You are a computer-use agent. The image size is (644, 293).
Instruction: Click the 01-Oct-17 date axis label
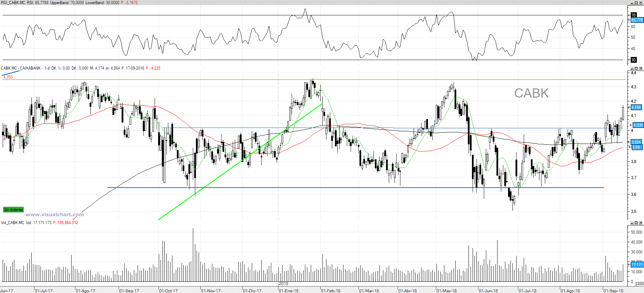point(168,291)
